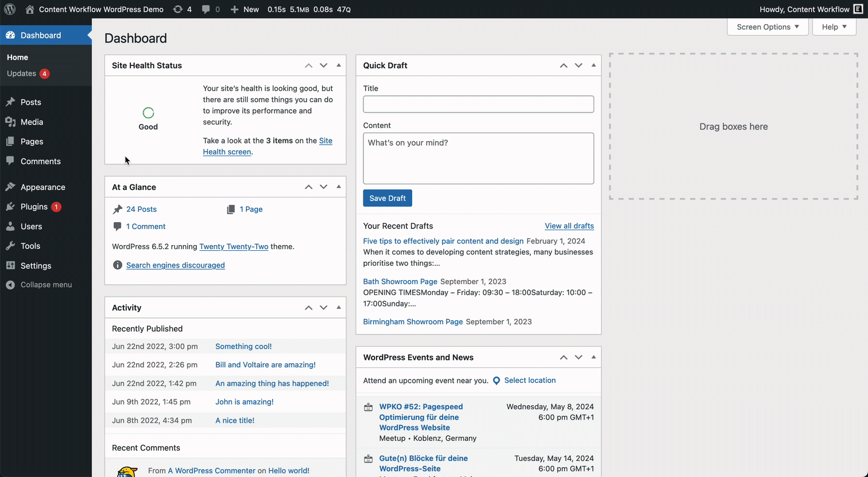
Task: Click comment icon beside 1 Comment
Action: 118,227
